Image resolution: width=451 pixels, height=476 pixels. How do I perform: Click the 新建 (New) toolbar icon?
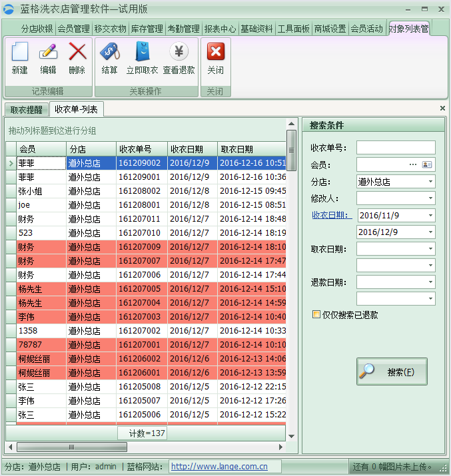click(x=20, y=52)
